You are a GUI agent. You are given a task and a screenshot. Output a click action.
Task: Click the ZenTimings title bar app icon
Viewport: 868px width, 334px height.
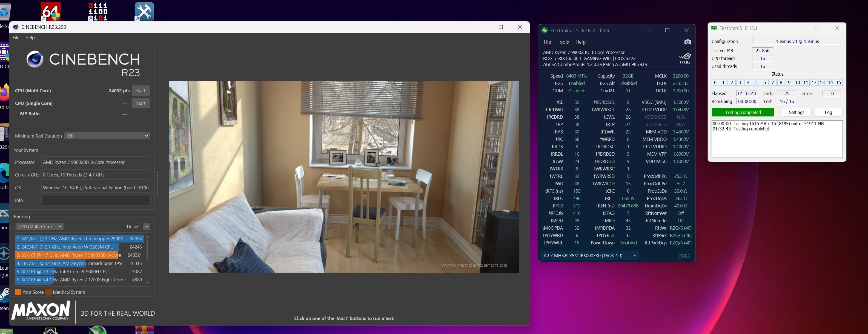click(545, 30)
